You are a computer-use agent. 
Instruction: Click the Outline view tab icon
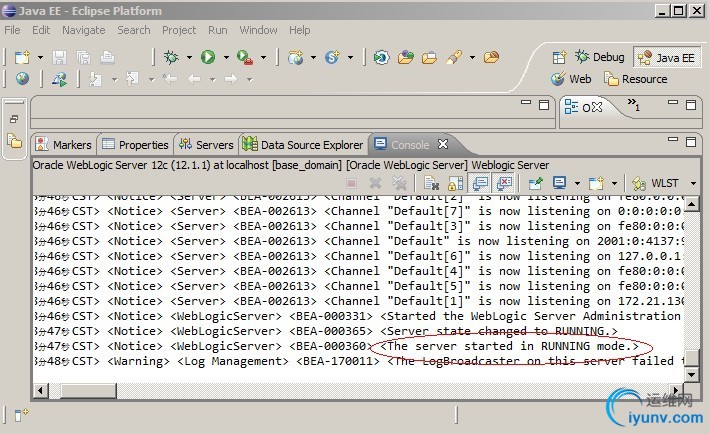[571, 107]
